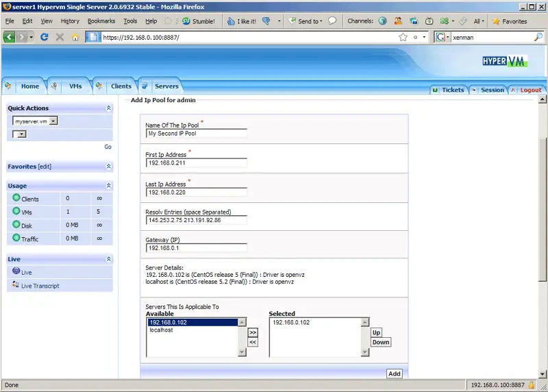The image size is (548, 392).
Task: Open Live in the sidebar
Action: click(26, 272)
